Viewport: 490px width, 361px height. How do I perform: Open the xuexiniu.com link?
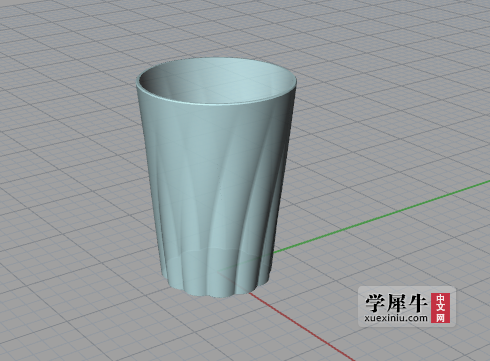(396, 318)
